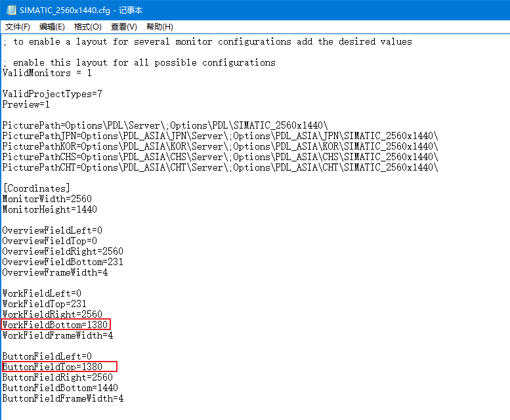Click the 'ButtonFieldBottom=1440' line
Screen dimensions: 510x420
(x=60, y=388)
